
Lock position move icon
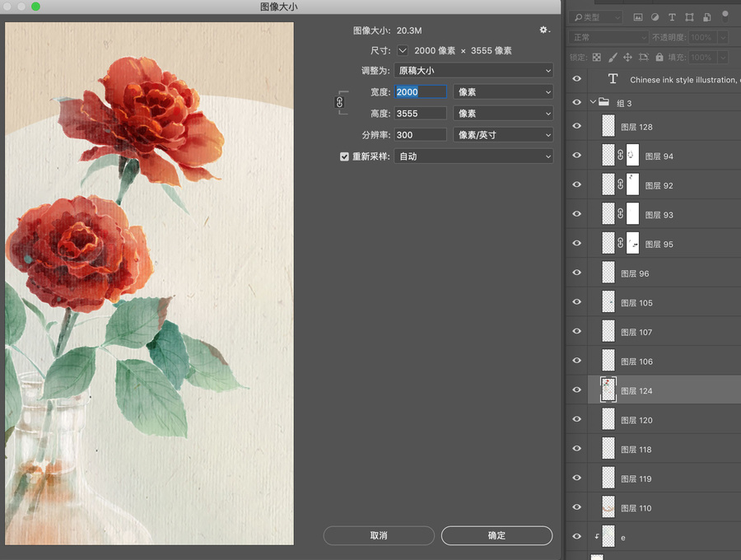[x=627, y=57]
